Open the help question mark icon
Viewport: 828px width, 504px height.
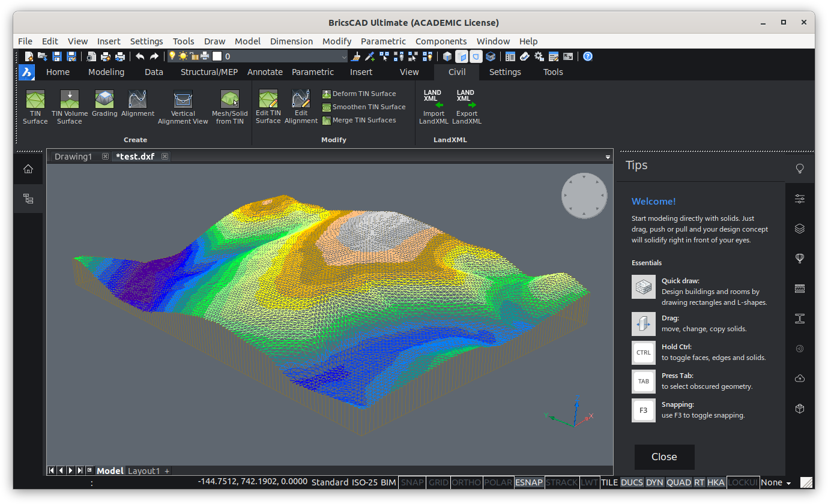click(x=588, y=56)
